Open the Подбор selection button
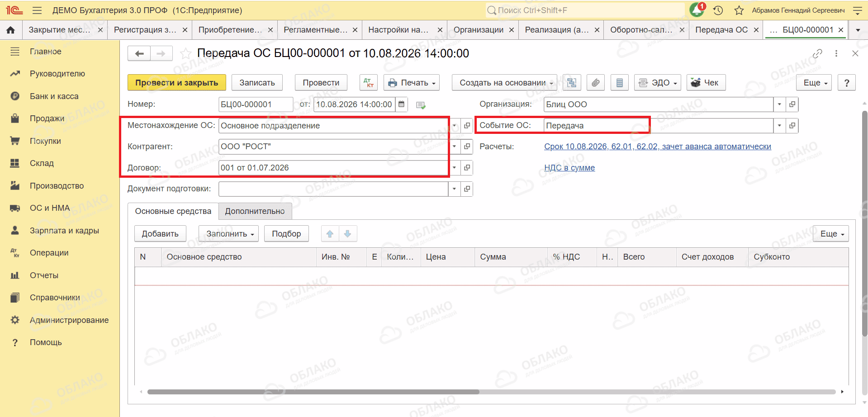Screen dimensions: 868x417 point(286,234)
